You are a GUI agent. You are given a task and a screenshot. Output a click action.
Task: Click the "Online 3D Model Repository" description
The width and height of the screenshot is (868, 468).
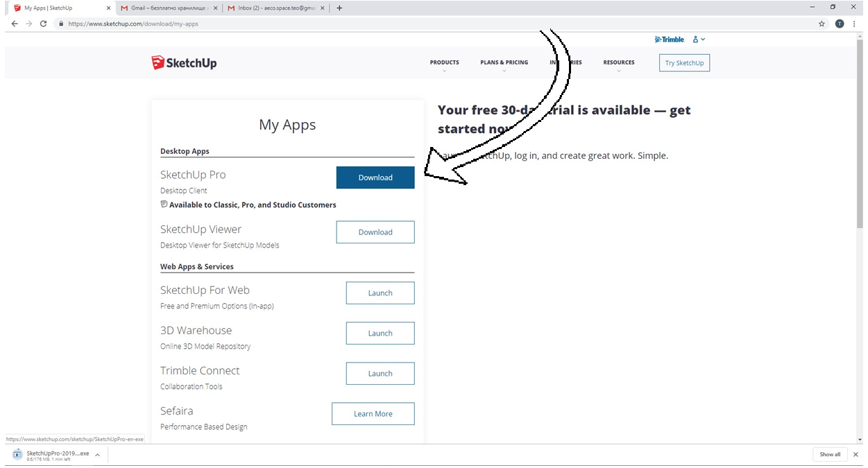pyautogui.click(x=205, y=347)
